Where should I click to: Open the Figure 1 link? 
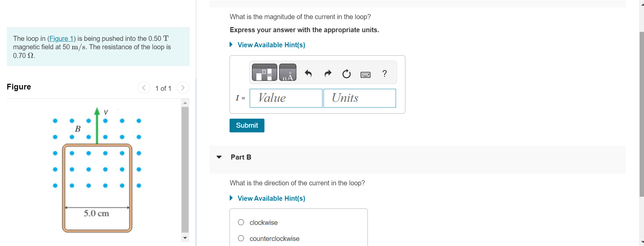click(61, 38)
